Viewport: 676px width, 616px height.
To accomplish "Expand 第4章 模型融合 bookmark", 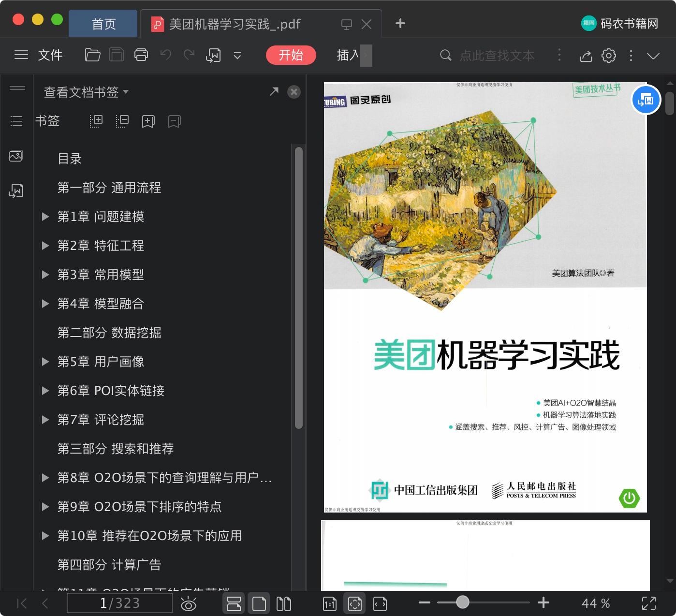I will pyautogui.click(x=45, y=304).
